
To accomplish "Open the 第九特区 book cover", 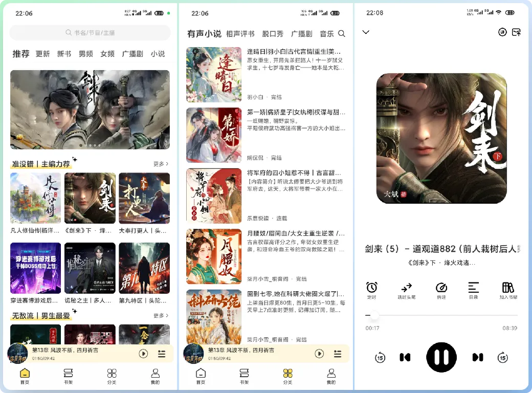I will (144, 268).
